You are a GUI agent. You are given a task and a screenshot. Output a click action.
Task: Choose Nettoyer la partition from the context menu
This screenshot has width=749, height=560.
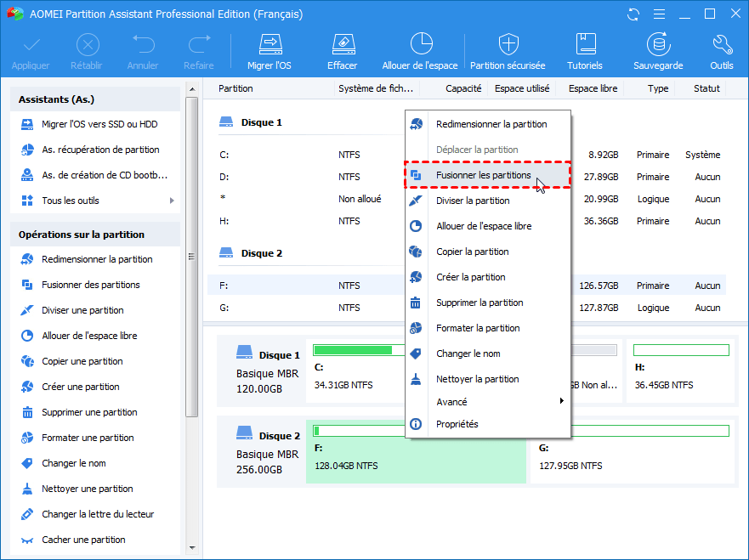tap(488, 379)
